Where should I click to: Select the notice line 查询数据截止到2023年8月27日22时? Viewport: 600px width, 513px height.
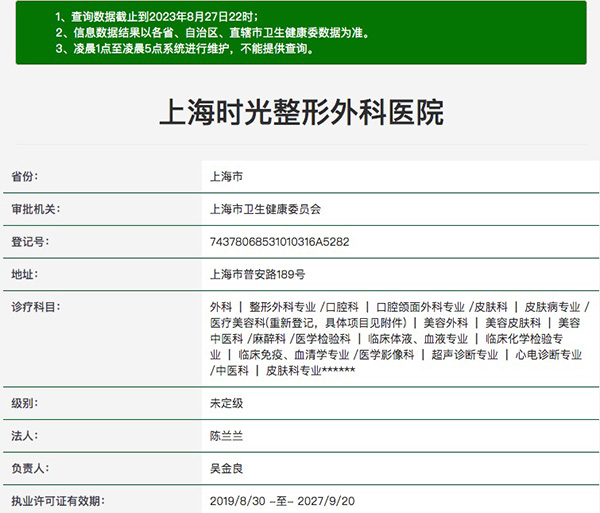coord(157,17)
